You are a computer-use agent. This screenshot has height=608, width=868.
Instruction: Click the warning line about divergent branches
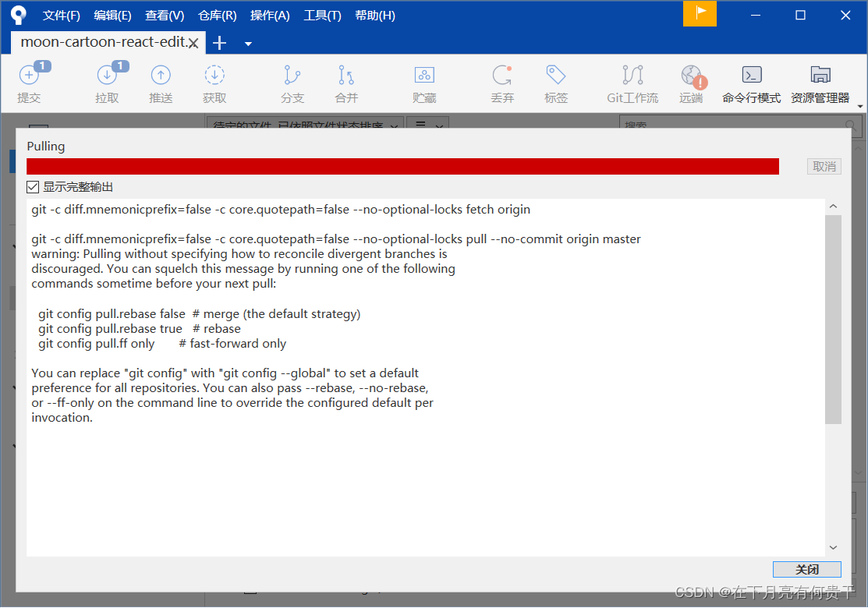tap(239, 254)
